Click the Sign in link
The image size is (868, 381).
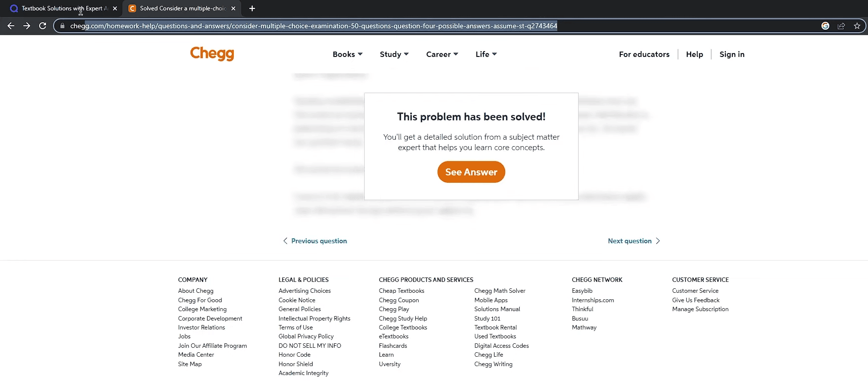[x=732, y=54]
